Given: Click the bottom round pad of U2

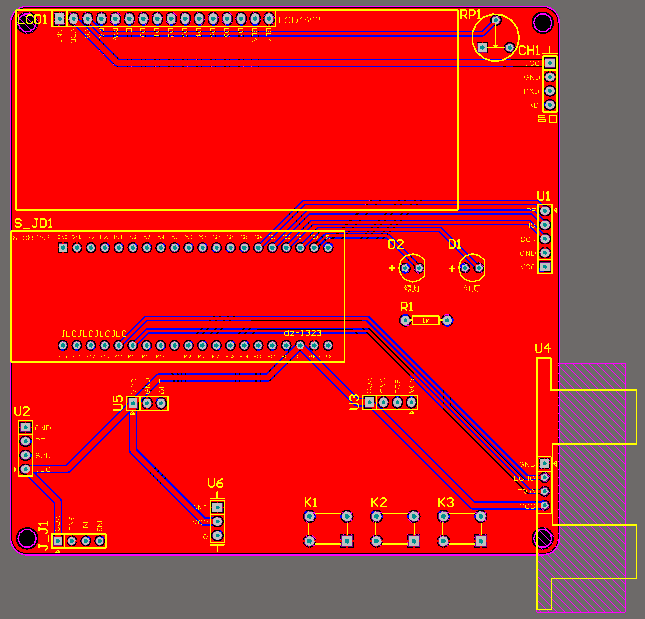Looking at the screenshot, I should point(26,469).
